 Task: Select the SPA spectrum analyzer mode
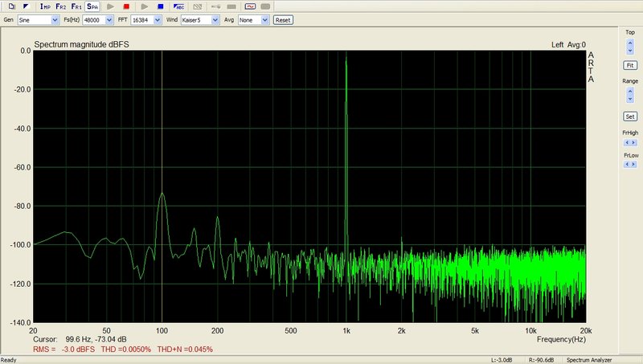[x=92, y=6]
